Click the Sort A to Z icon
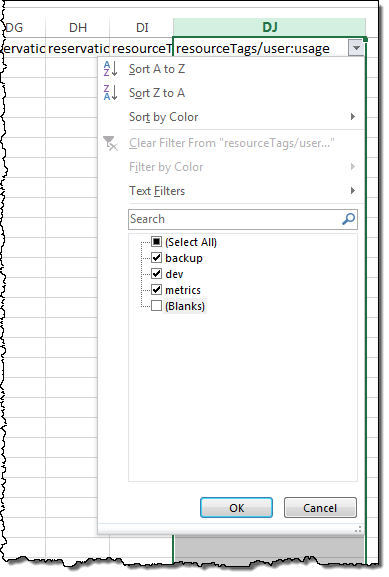This screenshot has height=577, width=389. [x=110, y=69]
